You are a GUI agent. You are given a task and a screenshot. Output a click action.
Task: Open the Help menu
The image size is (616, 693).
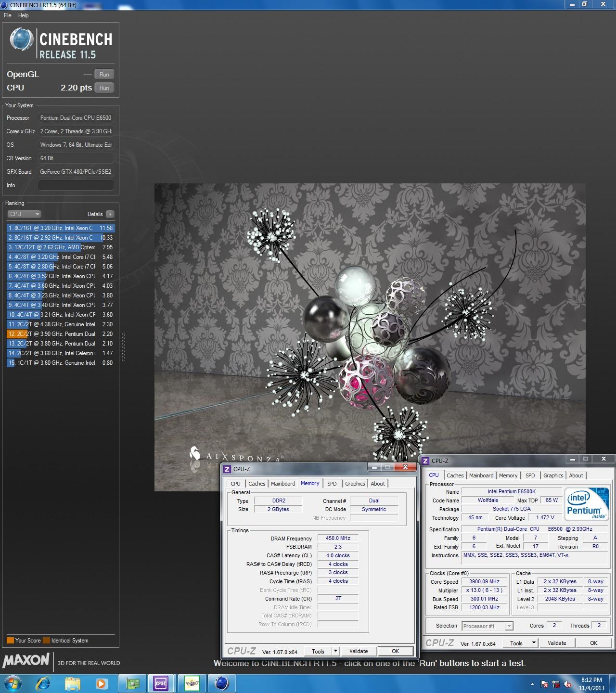[x=24, y=15]
